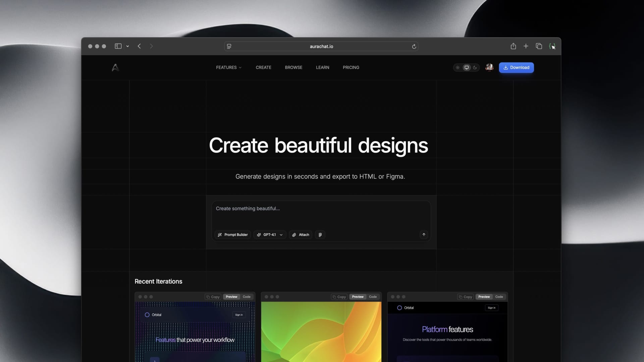Submit the prompt with the arrow icon
The image size is (644, 362).
click(x=423, y=235)
